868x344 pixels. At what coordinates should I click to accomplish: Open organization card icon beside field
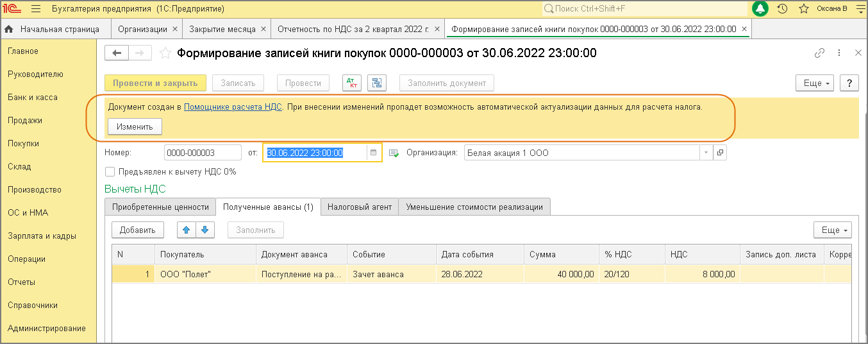(720, 153)
